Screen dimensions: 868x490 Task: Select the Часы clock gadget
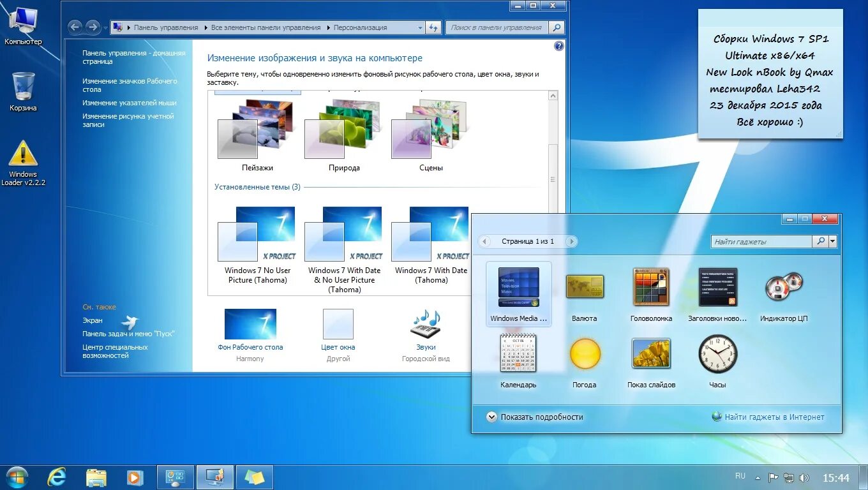pyautogui.click(x=717, y=361)
